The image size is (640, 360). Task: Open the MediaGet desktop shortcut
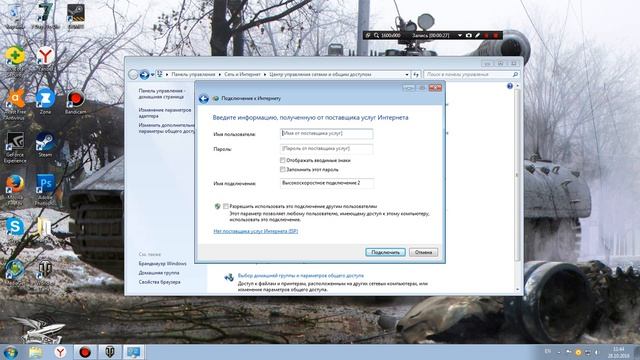(x=15, y=271)
